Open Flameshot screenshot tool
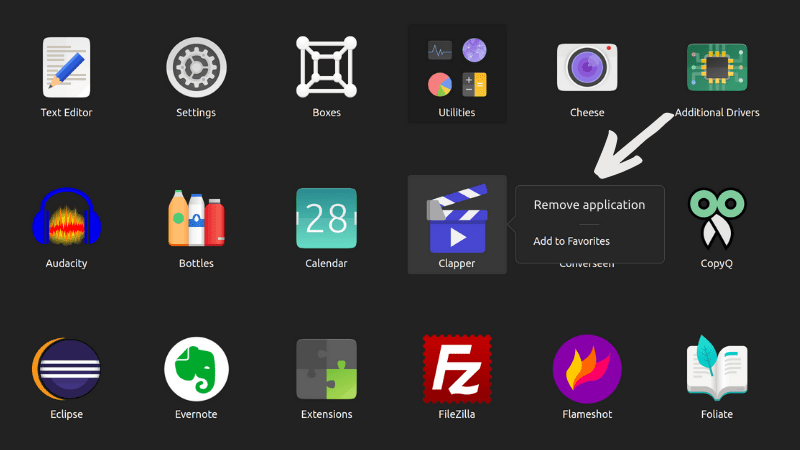The image size is (800, 450). click(x=587, y=369)
